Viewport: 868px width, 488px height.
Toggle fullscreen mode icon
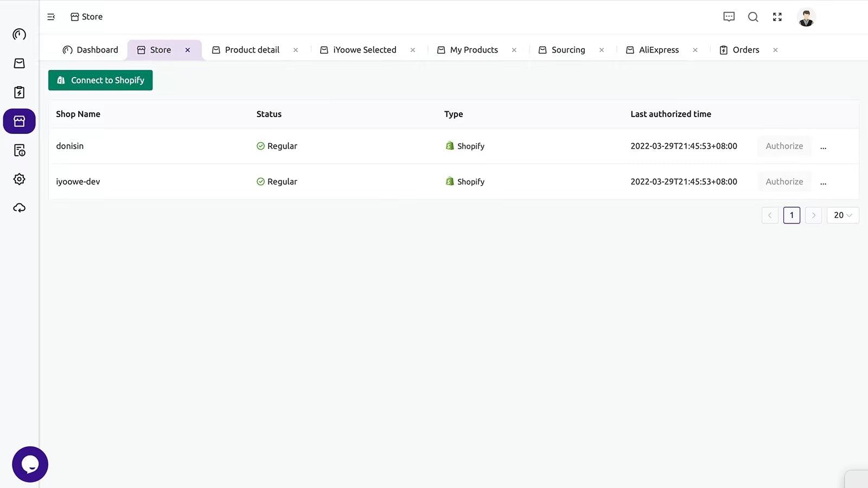777,17
